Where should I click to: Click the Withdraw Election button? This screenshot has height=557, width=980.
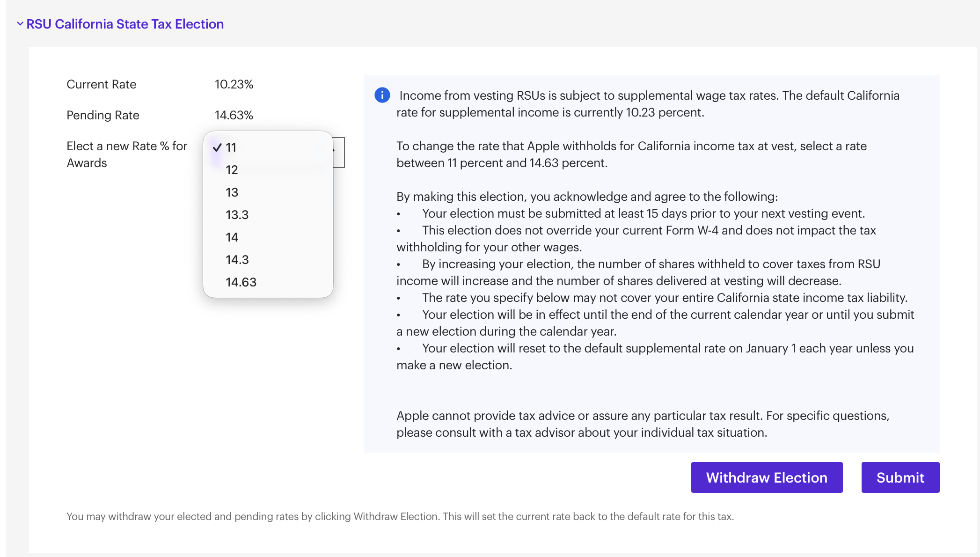(x=767, y=477)
